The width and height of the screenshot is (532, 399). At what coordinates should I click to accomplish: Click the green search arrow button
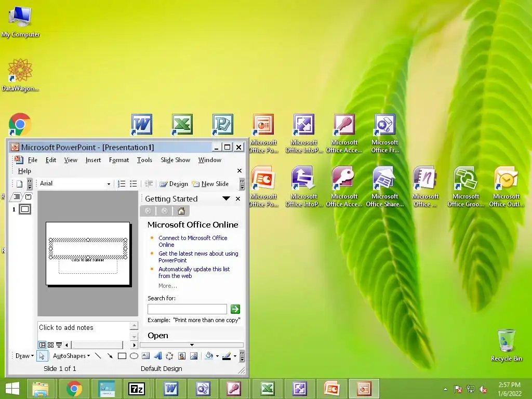tap(235, 309)
